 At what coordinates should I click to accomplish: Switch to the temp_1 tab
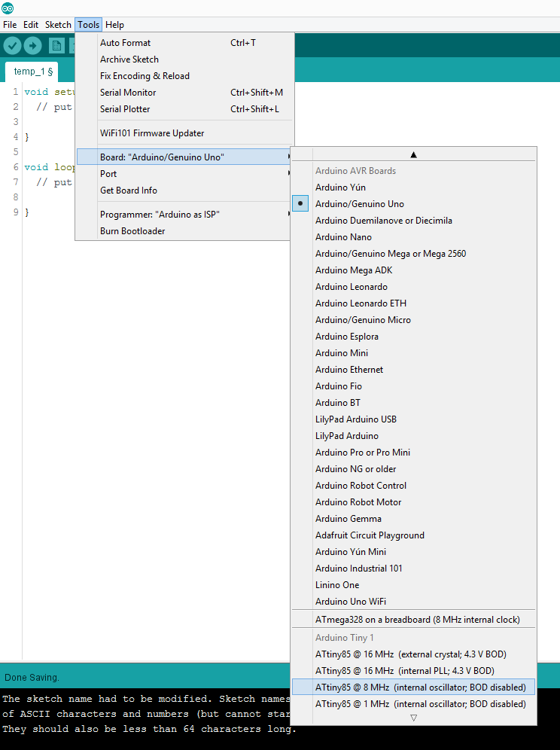click(31, 71)
